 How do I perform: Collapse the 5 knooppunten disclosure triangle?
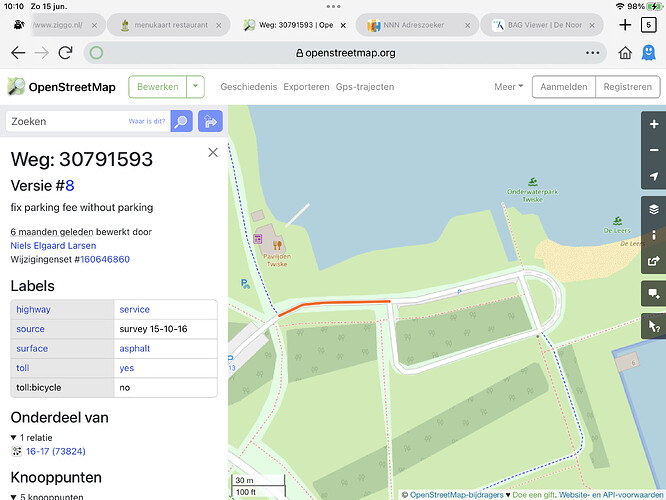14,497
